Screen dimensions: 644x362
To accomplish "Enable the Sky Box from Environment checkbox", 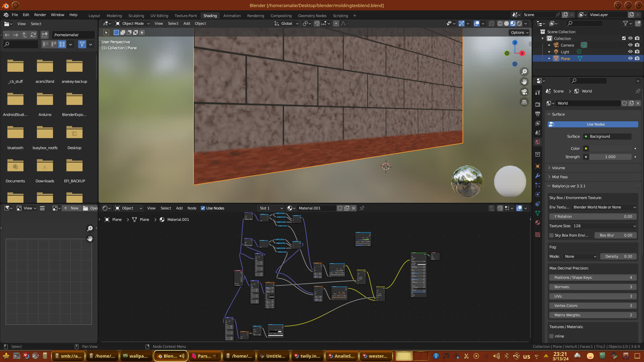I will point(551,235).
